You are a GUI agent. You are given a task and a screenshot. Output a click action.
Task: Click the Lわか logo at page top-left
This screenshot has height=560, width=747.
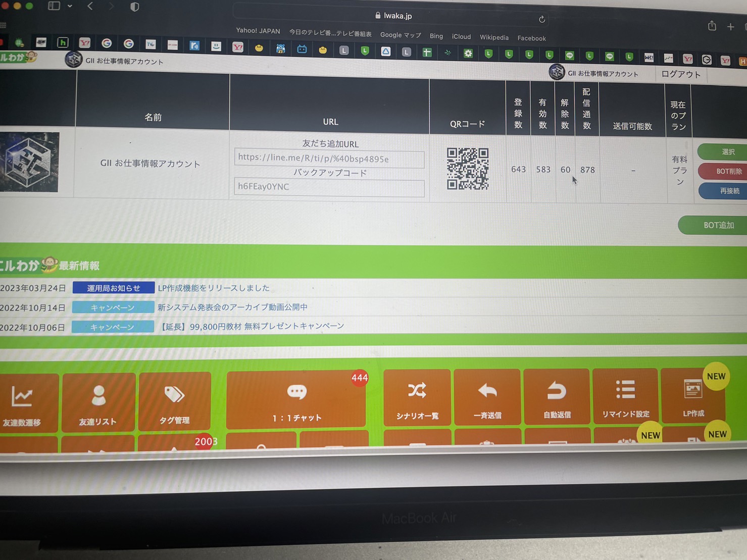tap(18, 57)
